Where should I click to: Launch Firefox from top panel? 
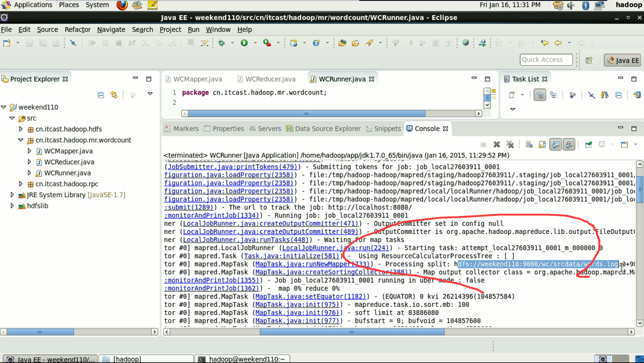(x=122, y=5)
